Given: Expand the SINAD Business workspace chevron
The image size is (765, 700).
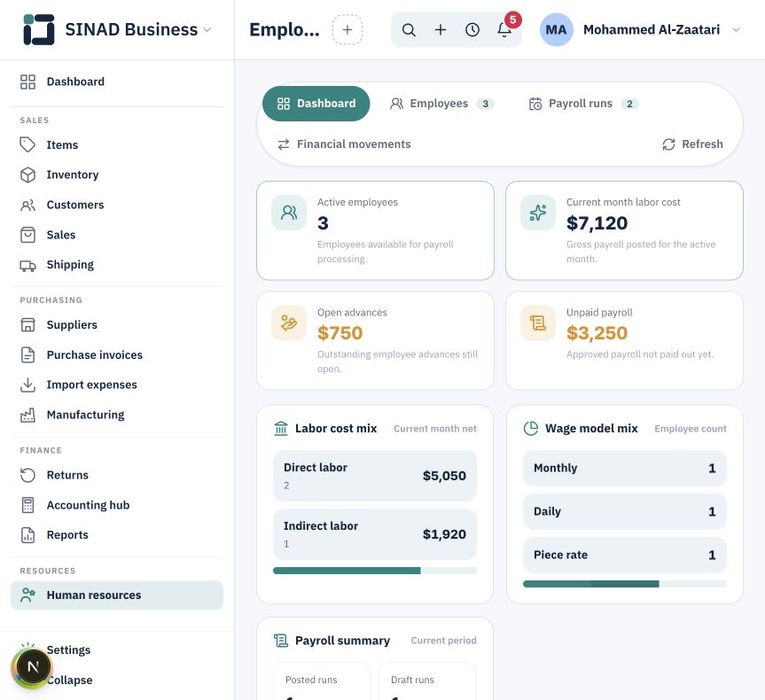Looking at the screenshot, I should click(x=207, y=30).
